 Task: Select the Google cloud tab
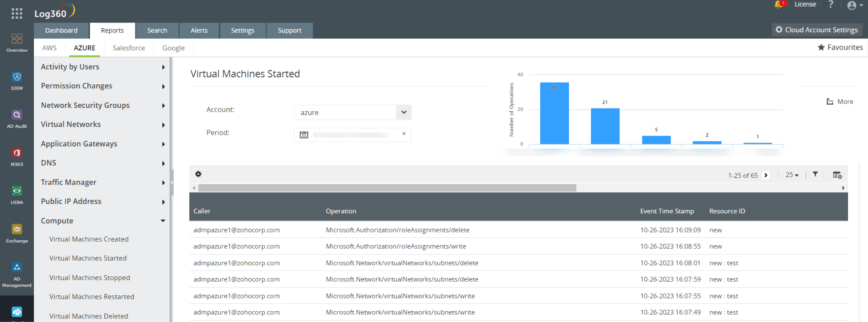pyautogui.click(x=174, y=48)
